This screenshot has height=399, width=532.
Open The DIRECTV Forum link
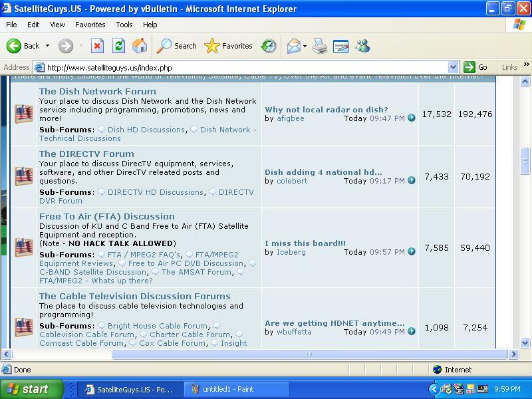(x=86, y=154)
